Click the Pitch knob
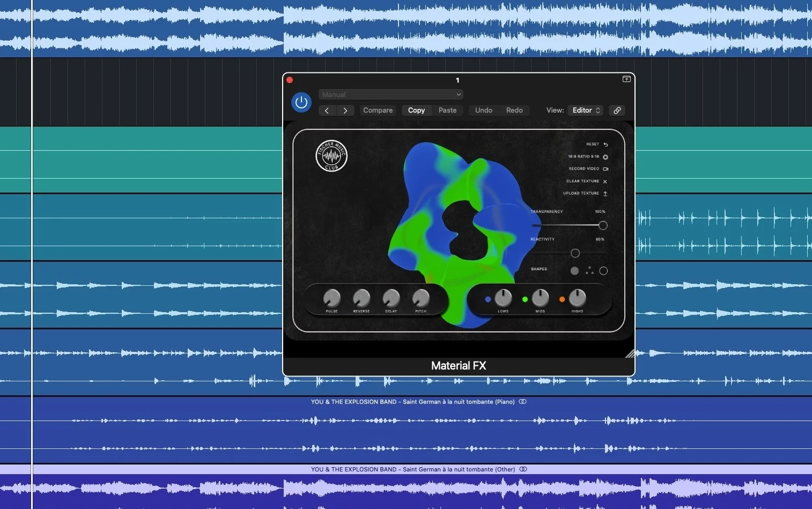 [421, 297]
